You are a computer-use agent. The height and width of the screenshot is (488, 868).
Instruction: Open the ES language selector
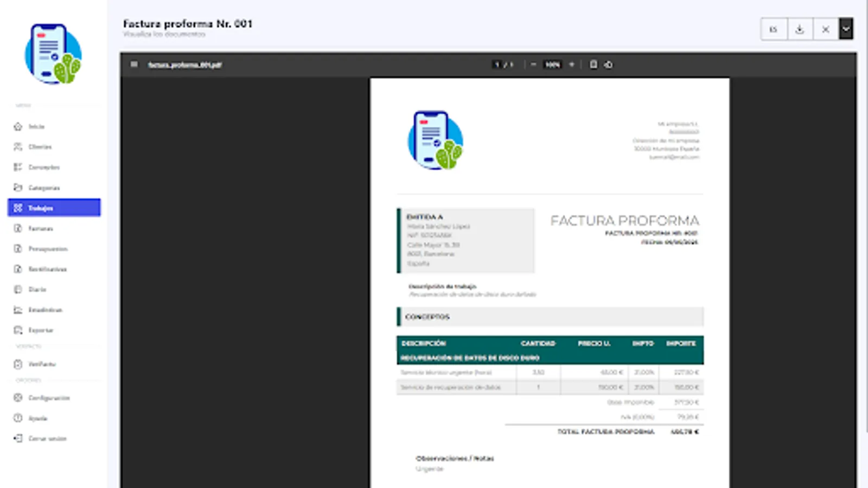click(x=773, y=29)
